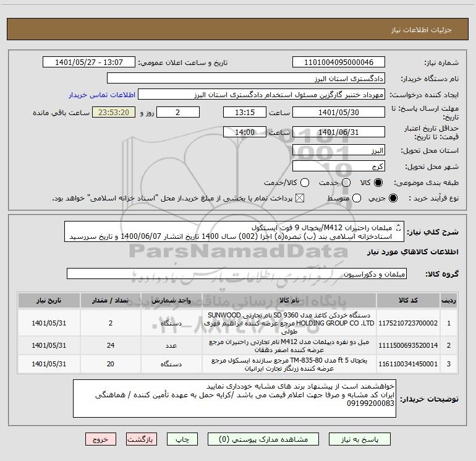Click the شماره نیاز field 1101004095000046
The width and height of the screenshot is (476, 461).
click(339, 62)
